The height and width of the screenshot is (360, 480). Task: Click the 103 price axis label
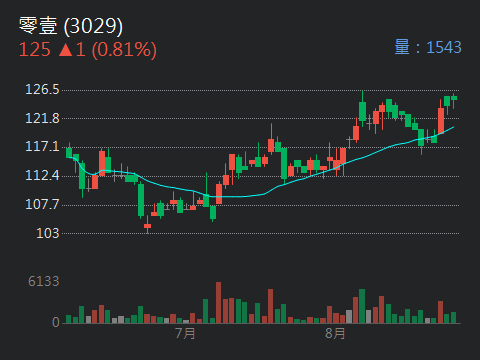point(48,233)
